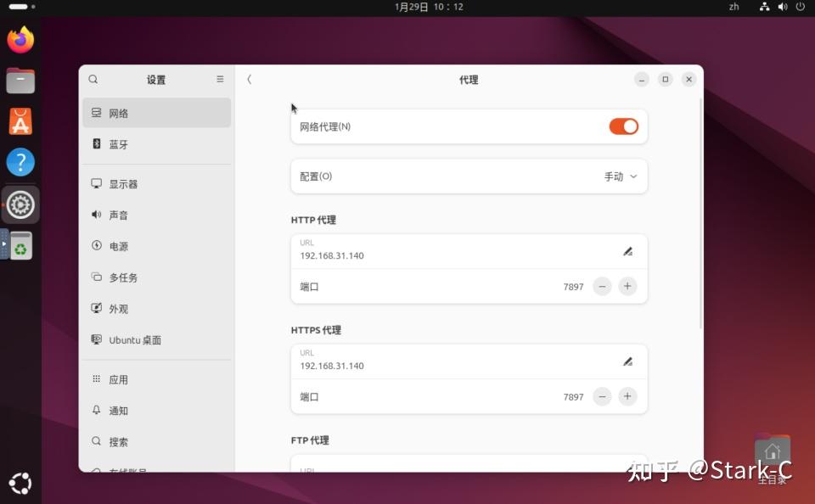Click the search magnifier icon beside 搜索
Viewport: 815px width, 504px height.
96,441
